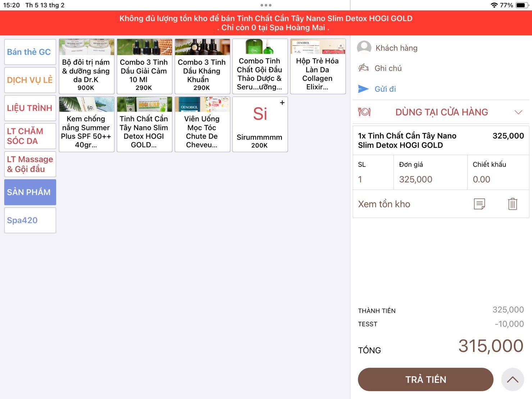
Task: Click the customer avatar icon
Action: (x=364, y=48)
